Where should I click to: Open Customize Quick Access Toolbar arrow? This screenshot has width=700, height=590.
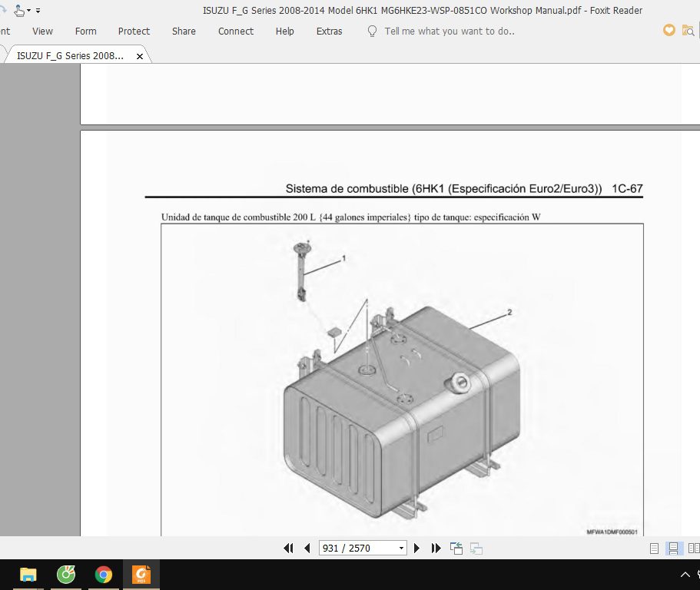tap(38, 10)
